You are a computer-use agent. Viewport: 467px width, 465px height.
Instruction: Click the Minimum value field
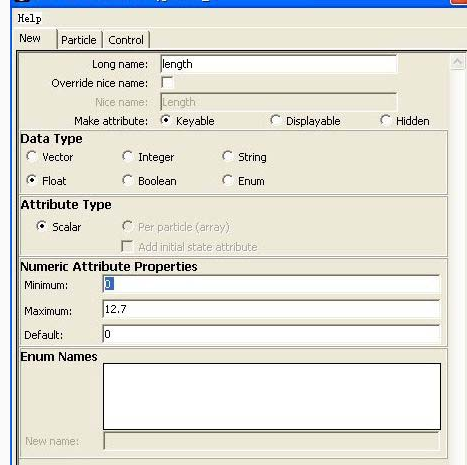[x=272, y=284]
